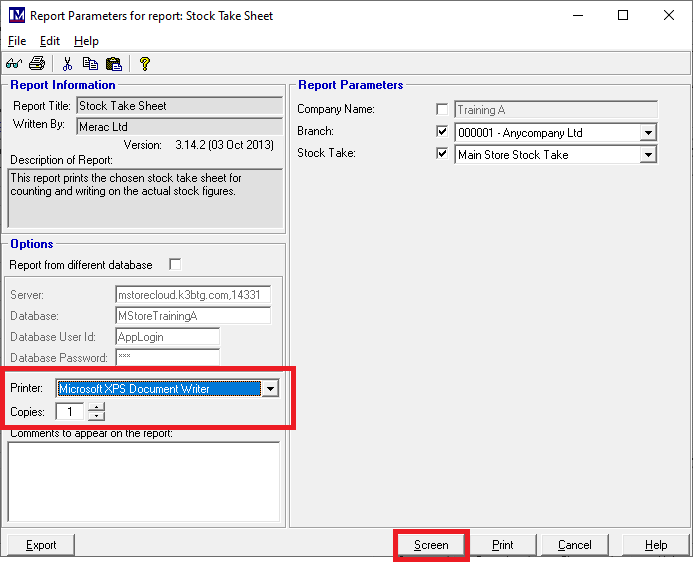Click the Help button at bottom
Viewport: 699px width, 565px height.
point(656,545)
